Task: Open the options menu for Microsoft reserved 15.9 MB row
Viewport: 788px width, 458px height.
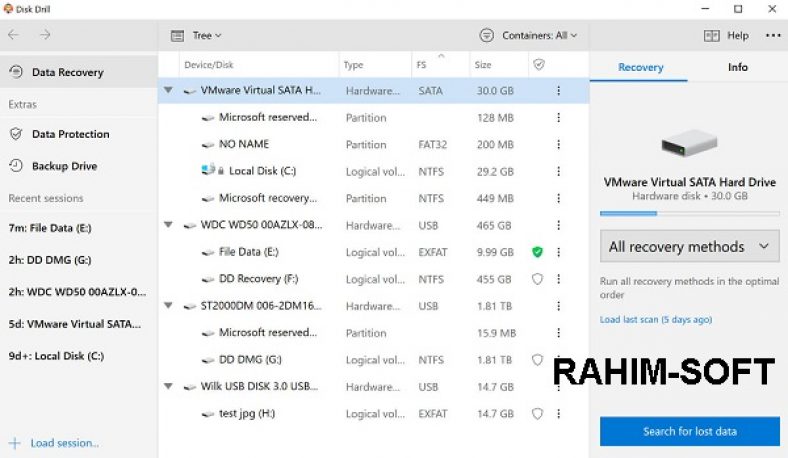Action: pos(558,333)
